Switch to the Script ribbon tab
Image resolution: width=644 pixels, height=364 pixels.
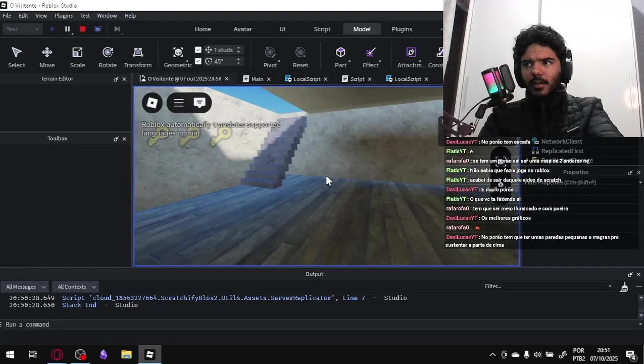pos(322,29)
